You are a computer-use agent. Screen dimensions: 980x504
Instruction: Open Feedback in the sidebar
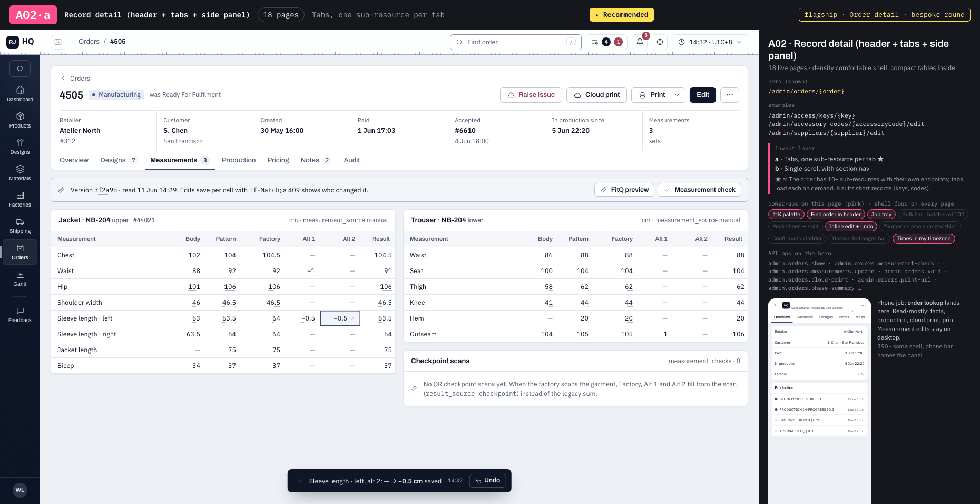[20, 315]
